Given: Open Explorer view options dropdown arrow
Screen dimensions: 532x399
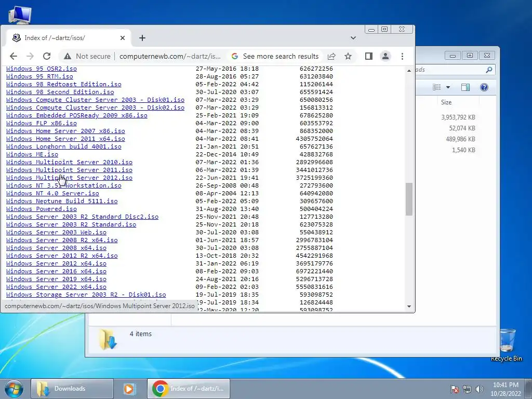Looking at the screenshot, I should 448,87.
